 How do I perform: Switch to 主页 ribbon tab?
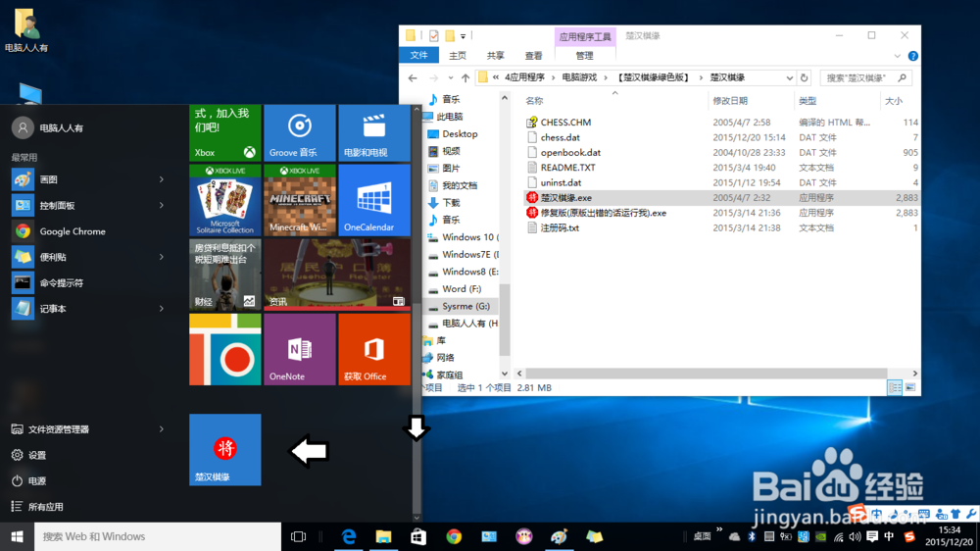point(458,56)
